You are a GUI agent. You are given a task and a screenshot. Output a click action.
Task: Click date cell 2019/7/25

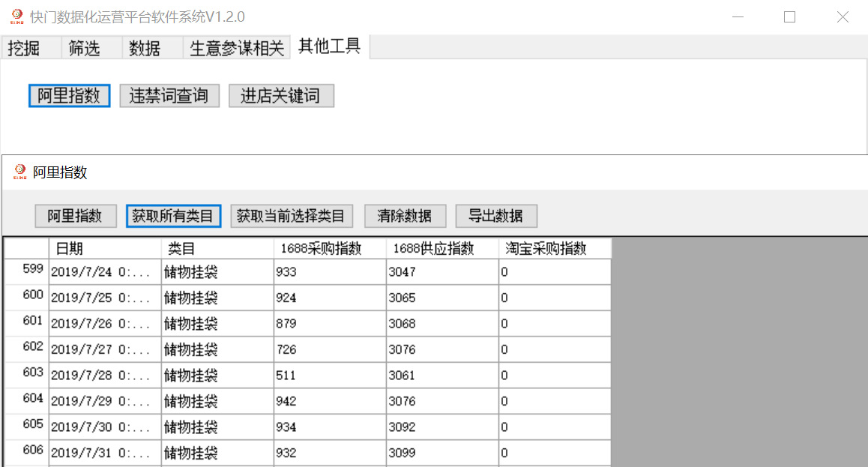tap(105, 298)
